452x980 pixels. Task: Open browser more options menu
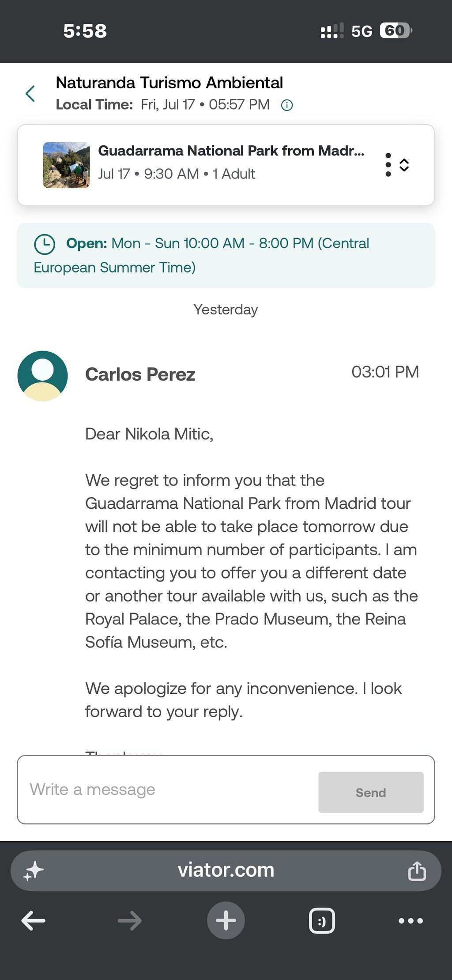pyautogui.click(x=411, y=921)
